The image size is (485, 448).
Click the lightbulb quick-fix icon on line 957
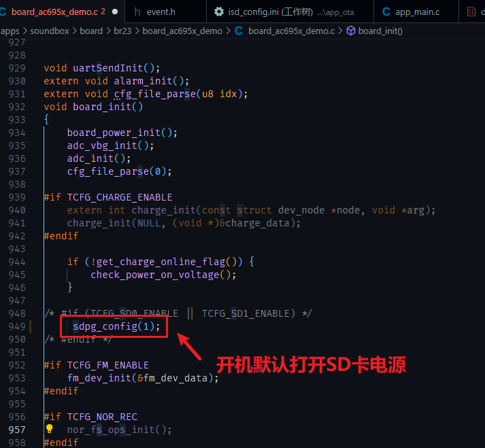click(49, 429)
